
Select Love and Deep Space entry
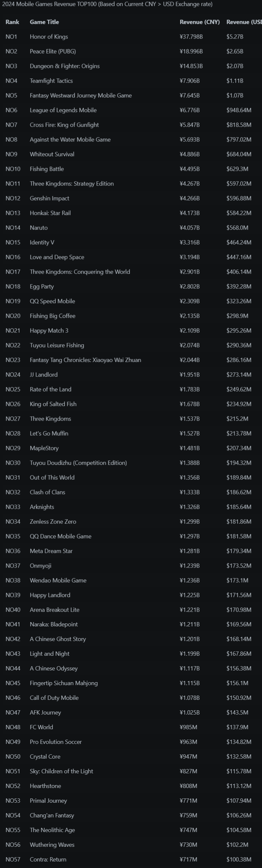(x=57, y=257)
